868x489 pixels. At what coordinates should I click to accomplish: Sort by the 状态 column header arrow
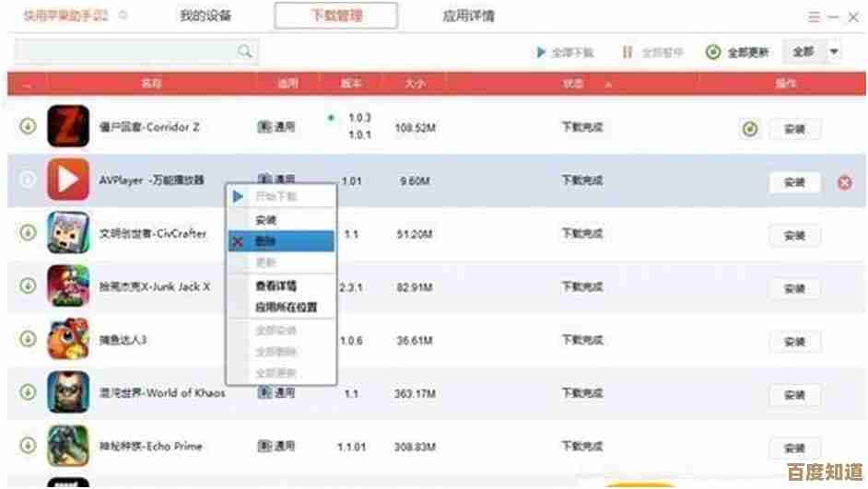pyautogui.click(x=608, y=85)
